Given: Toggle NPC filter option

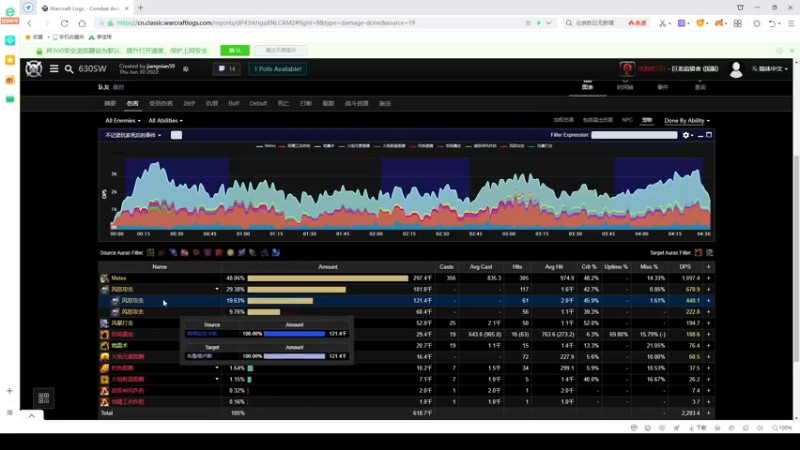Looking at the screenshot, I should (627, 120).
